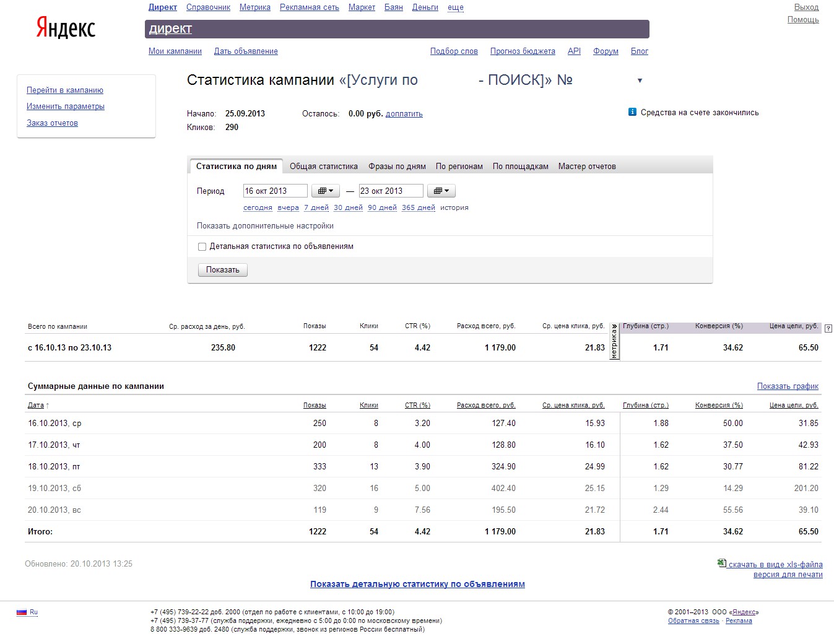This screenshot has width=834, height=644.
Task: Open Деньги in top navigation
Action: click(425, 7)
